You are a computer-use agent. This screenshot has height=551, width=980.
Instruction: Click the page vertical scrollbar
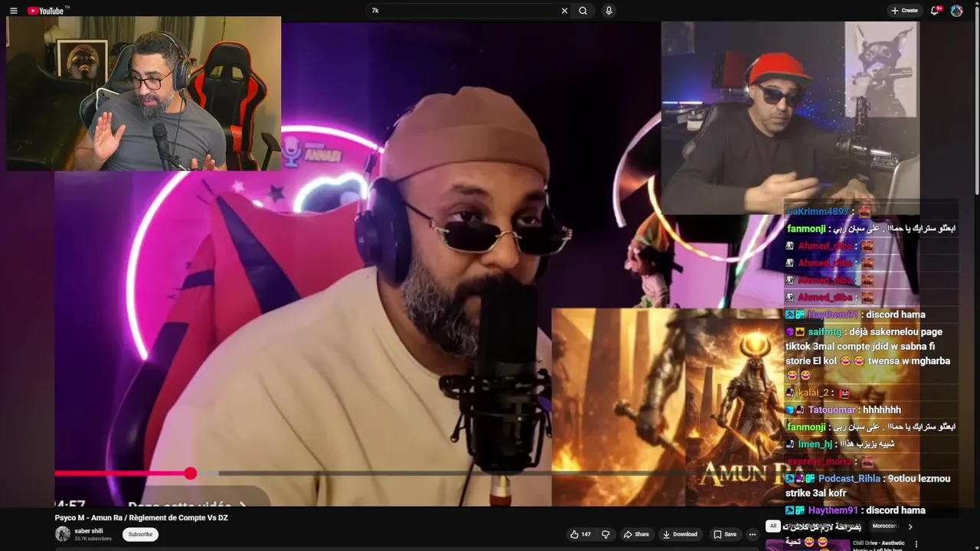click(976, 99)
